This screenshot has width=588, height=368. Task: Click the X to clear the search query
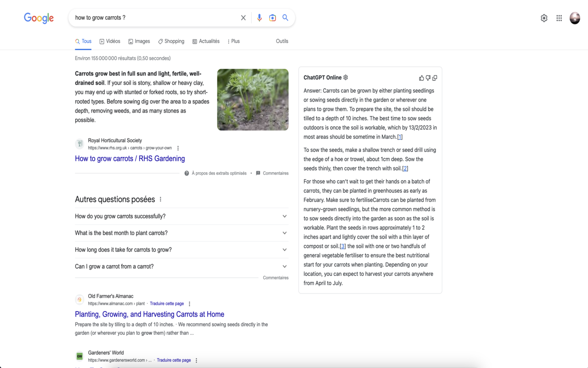(243, 17)
